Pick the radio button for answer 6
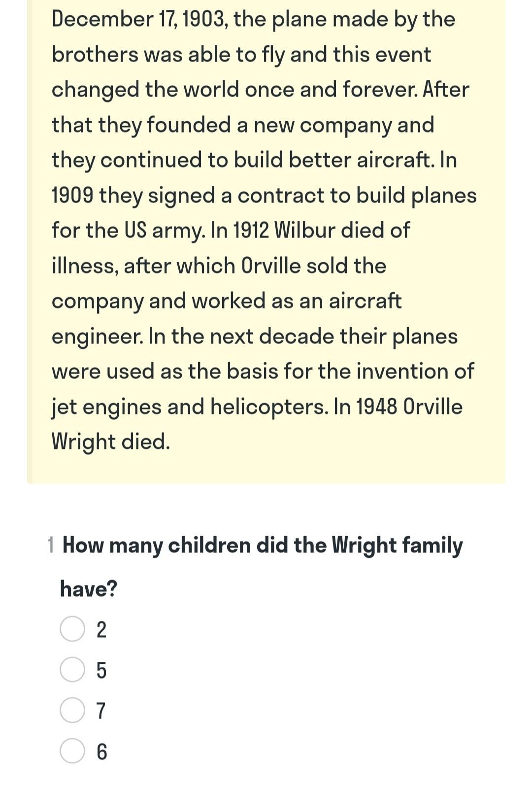532x786 pixels. (x=72, y=751)
